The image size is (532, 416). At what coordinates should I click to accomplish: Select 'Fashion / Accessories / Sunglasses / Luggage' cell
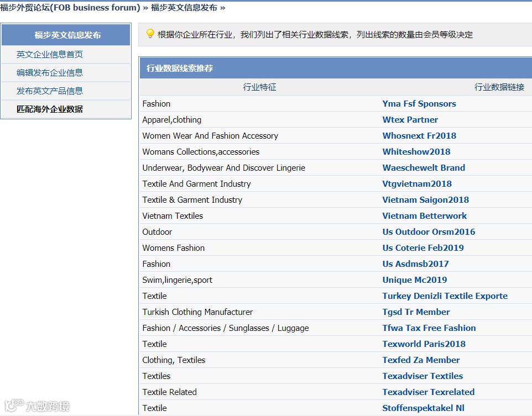click(226, 328)
